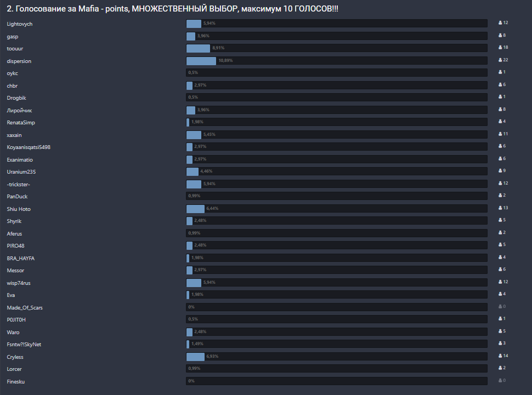
Task: Open voter icon for Uranium235
Action: (500, 171)
